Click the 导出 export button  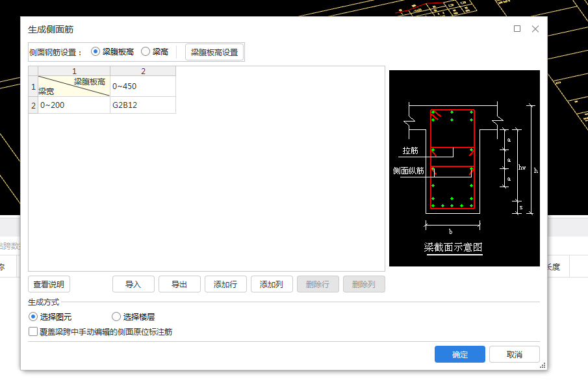click(x=179, y=284)
